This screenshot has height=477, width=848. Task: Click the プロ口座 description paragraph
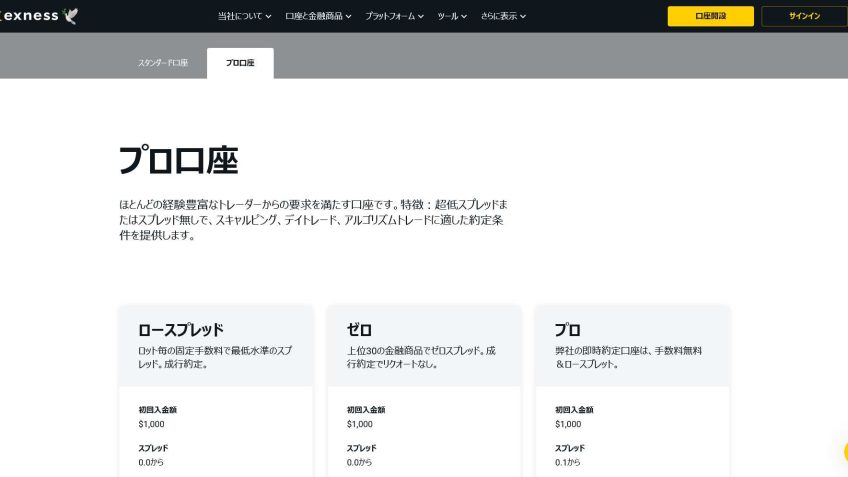point(314,219)
